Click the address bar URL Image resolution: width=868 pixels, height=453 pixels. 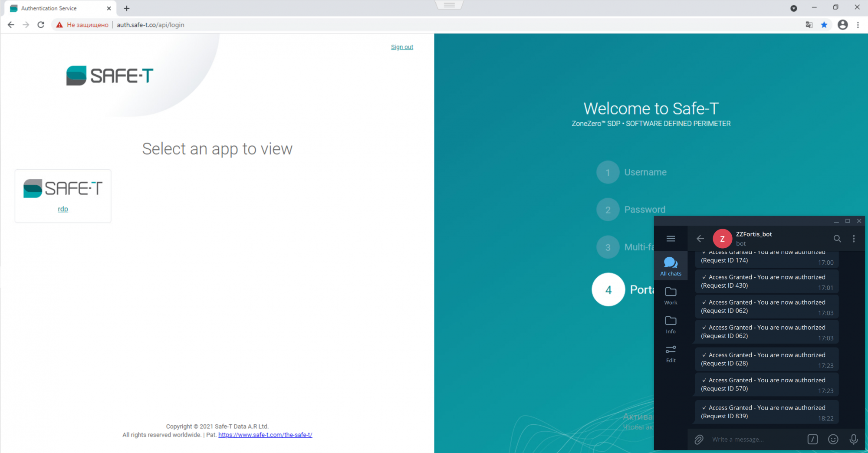150,25
